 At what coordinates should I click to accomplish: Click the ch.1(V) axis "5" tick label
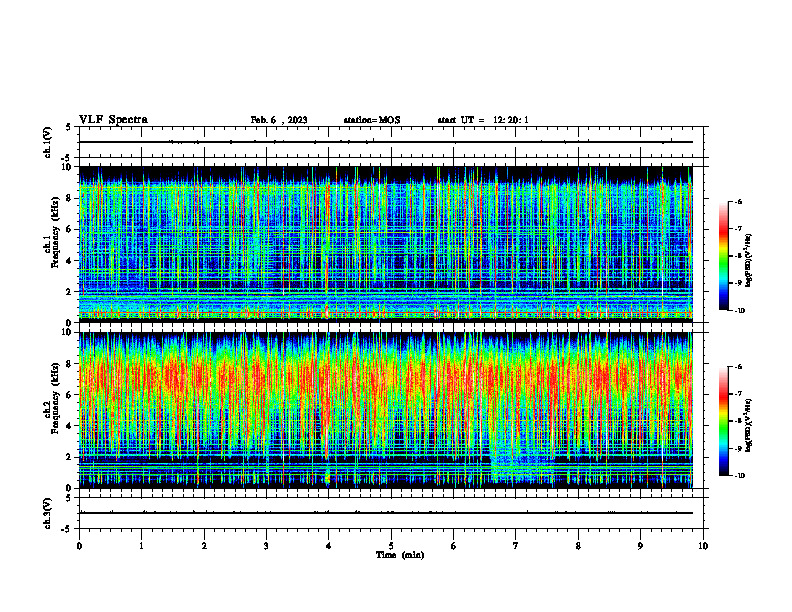pyautogui.click(x=68, y=127)
